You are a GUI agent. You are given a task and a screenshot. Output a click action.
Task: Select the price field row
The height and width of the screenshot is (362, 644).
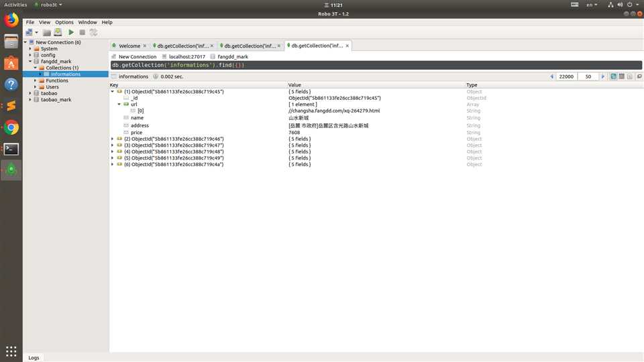click(x=376, y=133)
